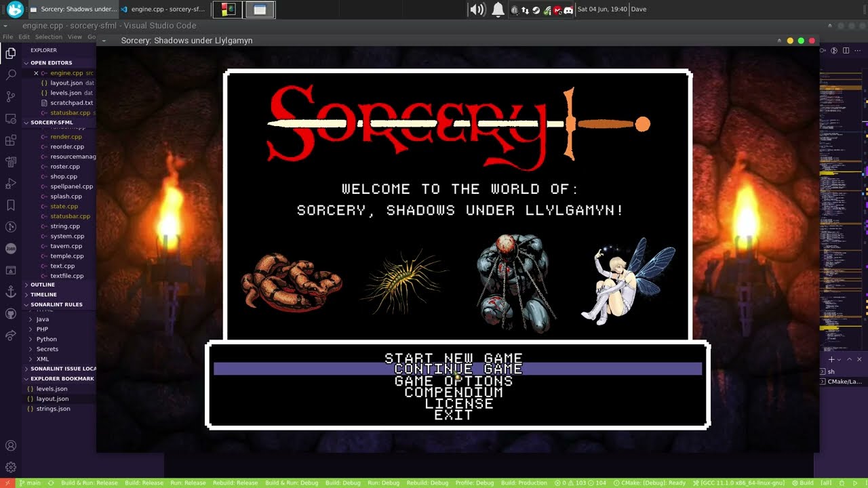
Task: Click the remote window indicator in the status bar
Action: (8, 483)
